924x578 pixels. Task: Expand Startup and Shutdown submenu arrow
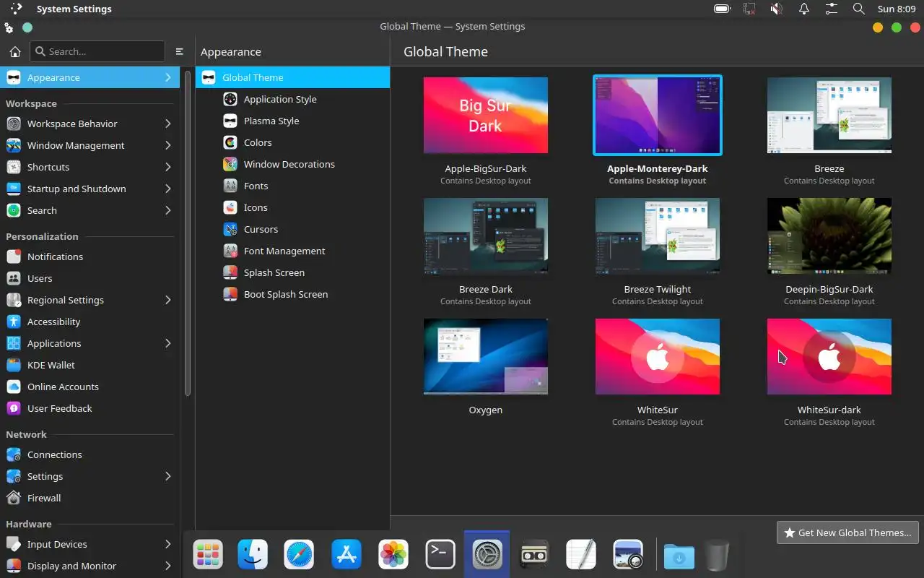tap(167, 189)
